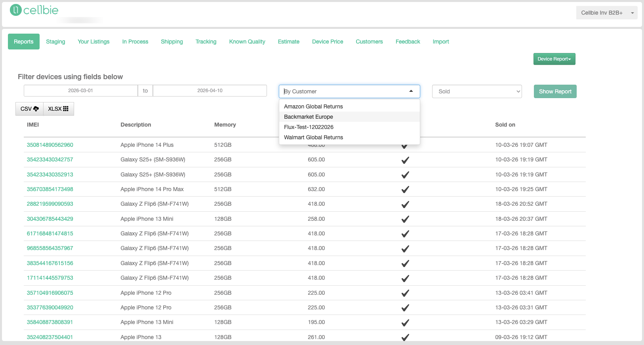
Task: Click checkmark in row 304306785443429
Action: [405, 219]
